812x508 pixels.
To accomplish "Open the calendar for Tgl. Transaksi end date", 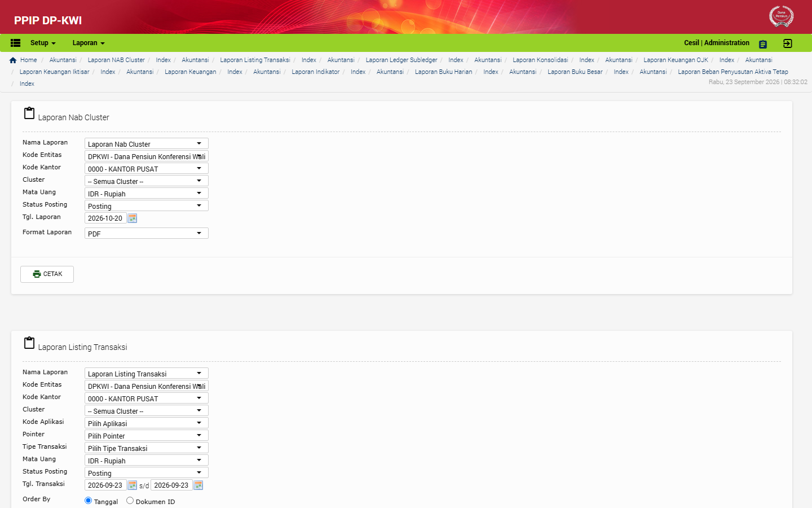I will (x=198, y=485).
